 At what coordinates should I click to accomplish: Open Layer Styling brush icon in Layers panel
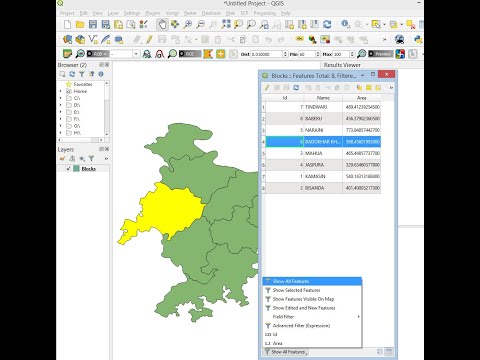coord(62,159)
